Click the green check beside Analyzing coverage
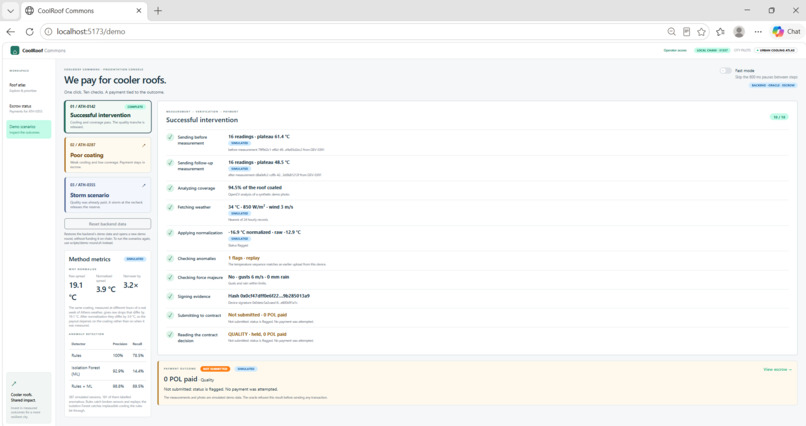 point(170,188)
